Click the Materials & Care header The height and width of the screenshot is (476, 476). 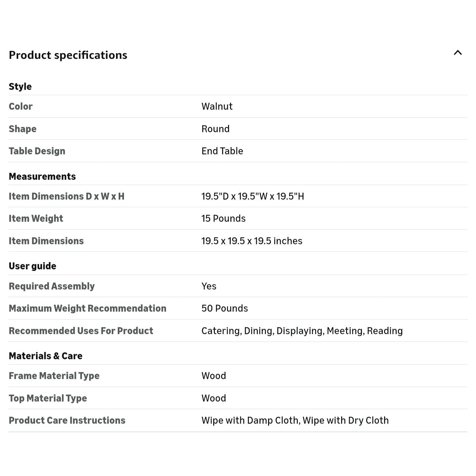(x=46, y=356)
